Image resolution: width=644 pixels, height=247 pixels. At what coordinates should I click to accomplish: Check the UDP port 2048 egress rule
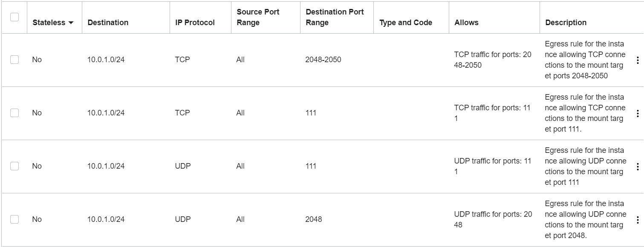point(14,219)
